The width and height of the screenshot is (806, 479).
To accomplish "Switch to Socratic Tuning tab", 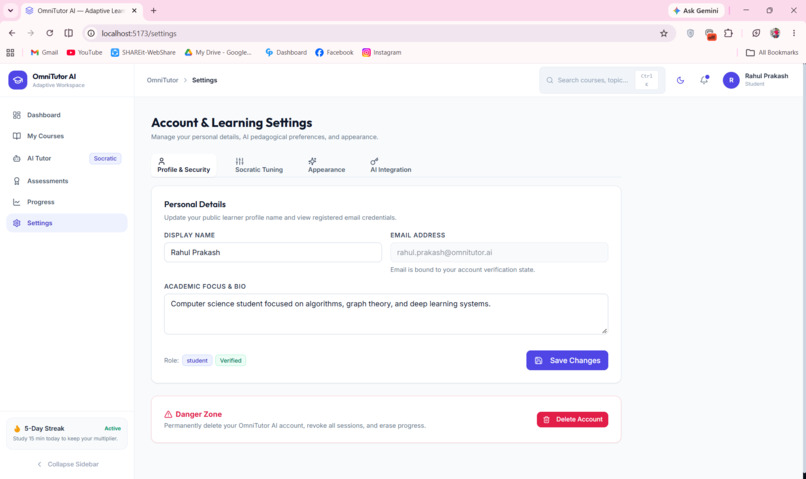I will (259, 165).
